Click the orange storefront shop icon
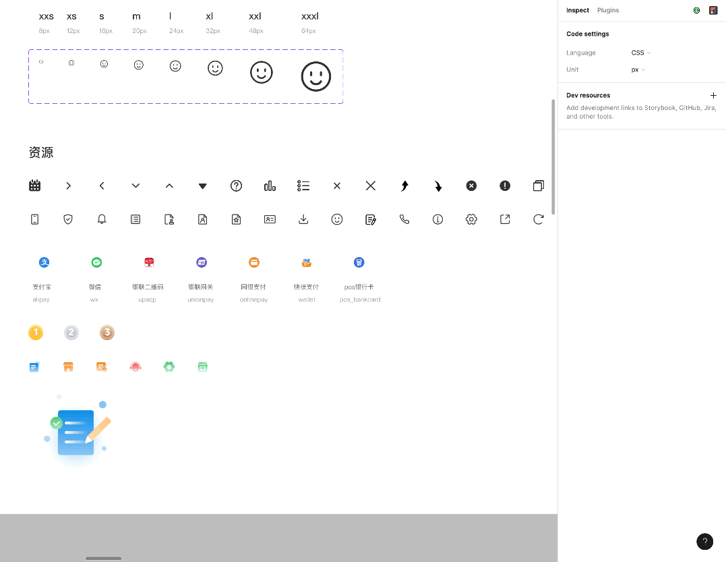This screenshot has height=562, width=728. (x=68, y=367)
